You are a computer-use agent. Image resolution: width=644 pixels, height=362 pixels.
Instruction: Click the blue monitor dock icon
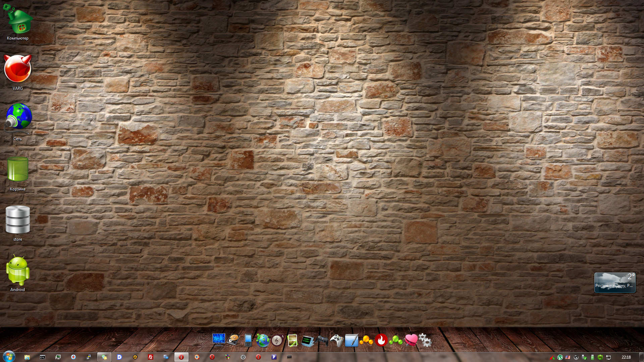(x=219, y=340)
